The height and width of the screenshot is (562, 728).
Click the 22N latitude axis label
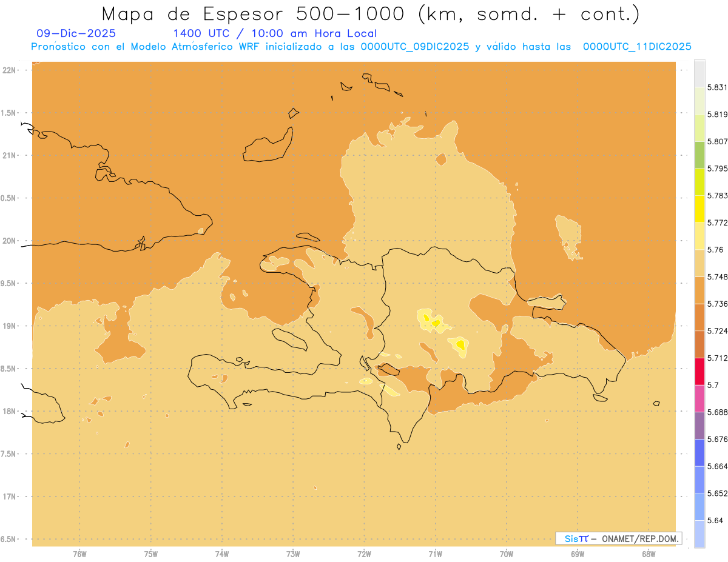pos(9,70)
